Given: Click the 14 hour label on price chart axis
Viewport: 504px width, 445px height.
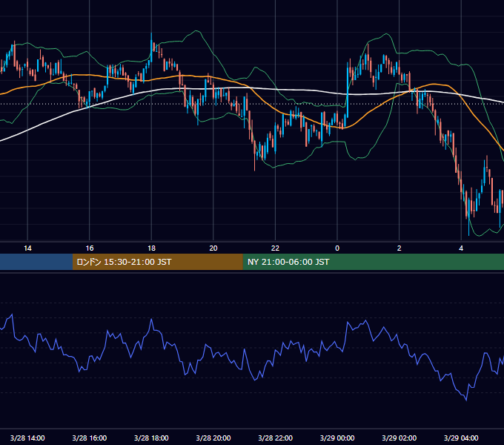Looking at the screenshot, I should coord(27,248).
